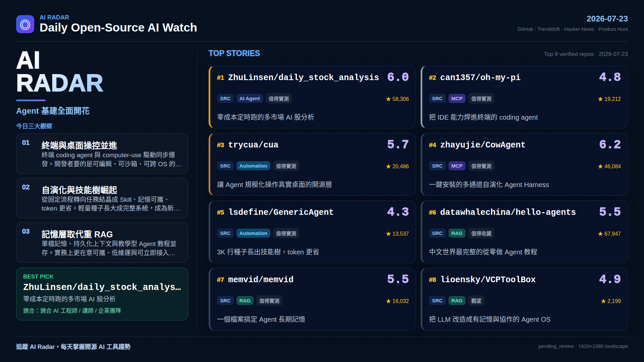This screenshot has width=644, height=362.
Task: Click the score 5.5 on memvid
Action: tap(398, 280)
